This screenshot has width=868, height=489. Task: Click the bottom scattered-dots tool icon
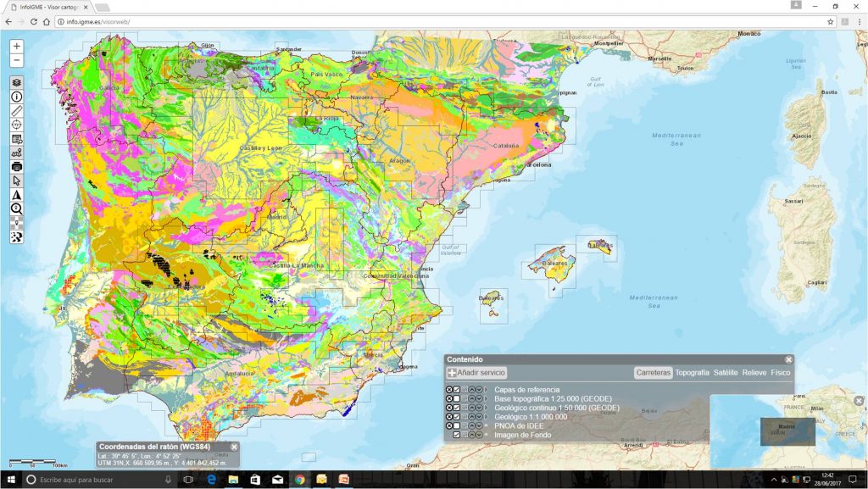click(17, 236)
